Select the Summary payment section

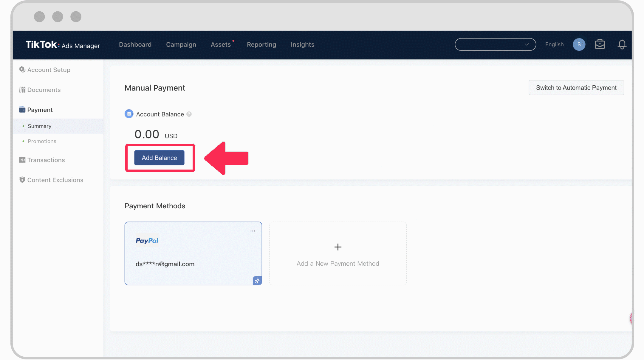click(40, 126)
